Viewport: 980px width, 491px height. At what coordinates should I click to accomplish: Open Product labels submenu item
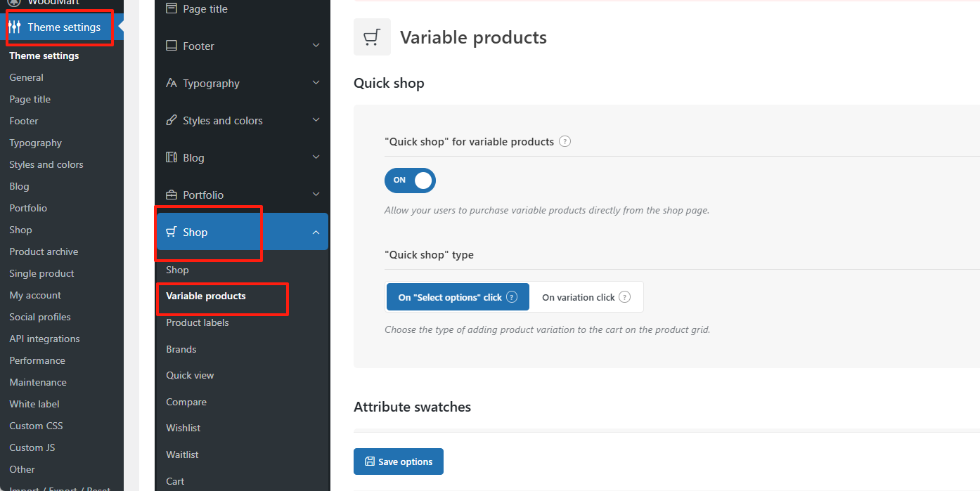click(198, 322)
